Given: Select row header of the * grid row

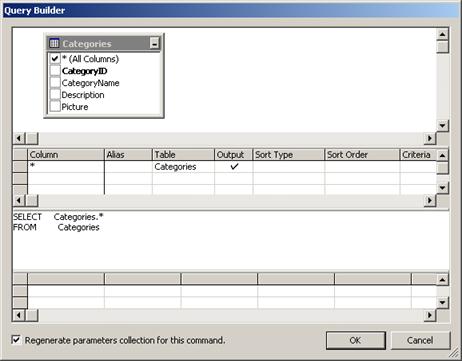Looking at the screenshot, I should tap(20, 166).
